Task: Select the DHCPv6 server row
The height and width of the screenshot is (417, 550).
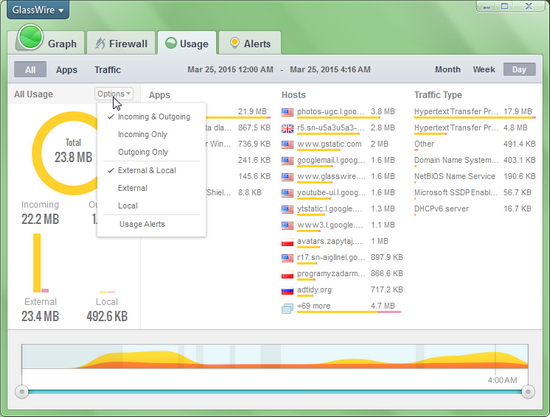Action: click(475, 209)
